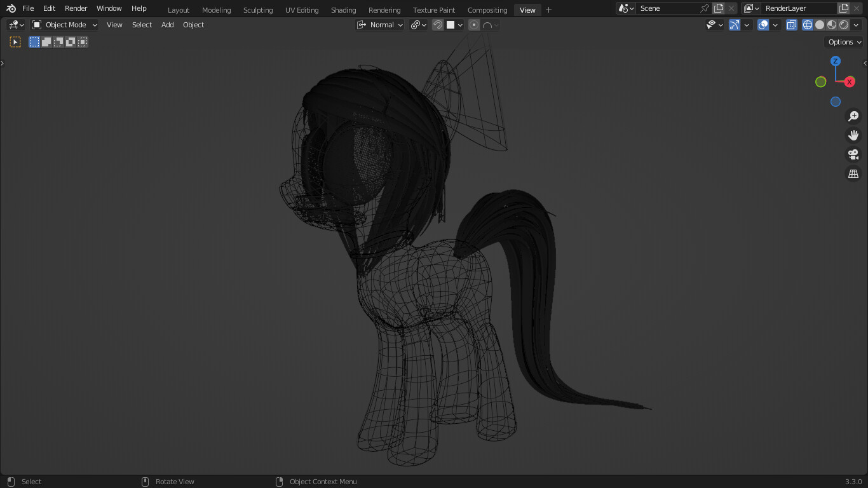Viewport: 868px width, 488px height.
Task: Switch to the Sculpting workspace tab
Action: pyautogui.click(x=257, y=10)
